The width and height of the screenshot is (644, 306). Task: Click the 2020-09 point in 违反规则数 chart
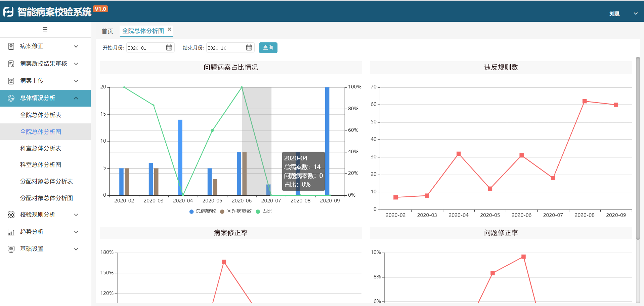616,105
